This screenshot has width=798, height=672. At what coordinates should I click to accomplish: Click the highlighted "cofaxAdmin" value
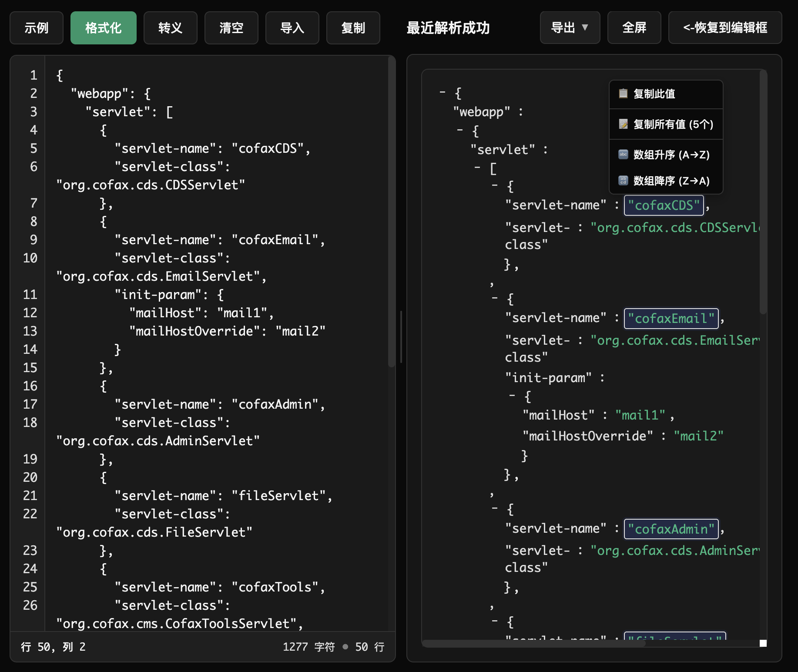pyautogui.click(x=671, y=529)
